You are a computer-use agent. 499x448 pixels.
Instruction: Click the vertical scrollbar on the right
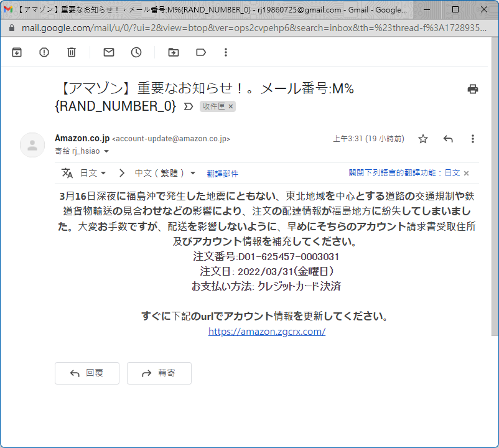pos(495,186)
